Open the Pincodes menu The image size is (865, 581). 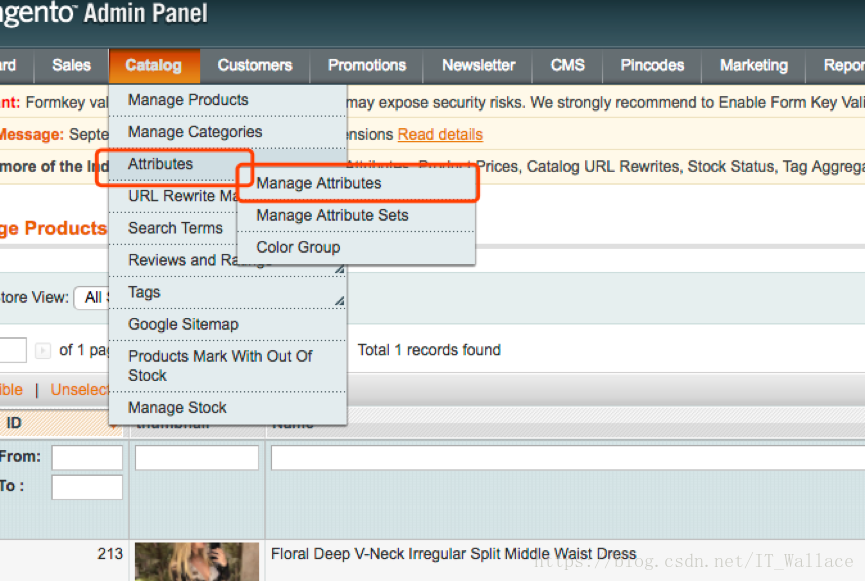point(652,66)
